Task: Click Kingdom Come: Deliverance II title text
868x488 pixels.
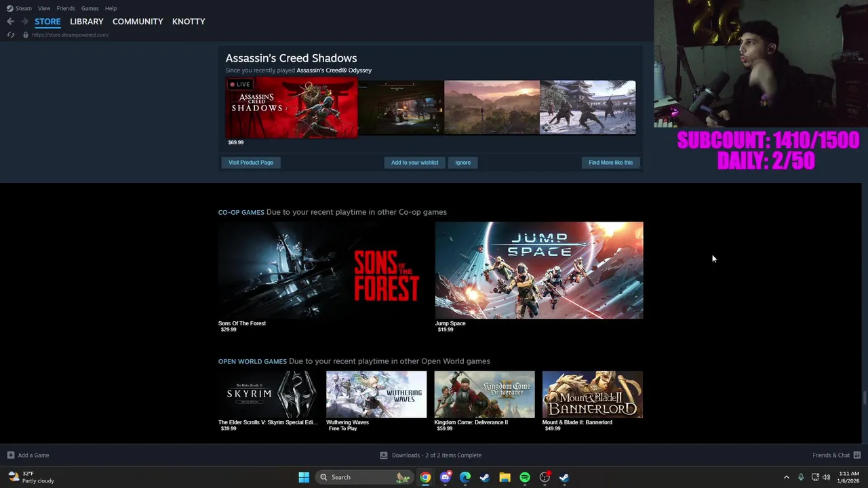Action: [x=471, y=422]
